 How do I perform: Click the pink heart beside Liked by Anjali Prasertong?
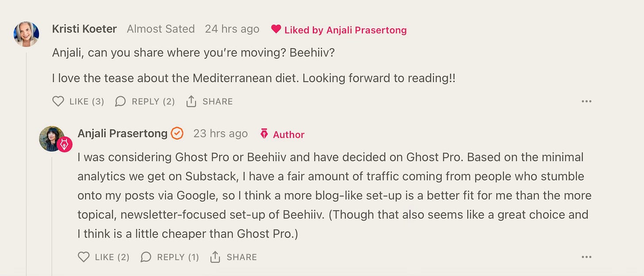click(x=276, y=29)
